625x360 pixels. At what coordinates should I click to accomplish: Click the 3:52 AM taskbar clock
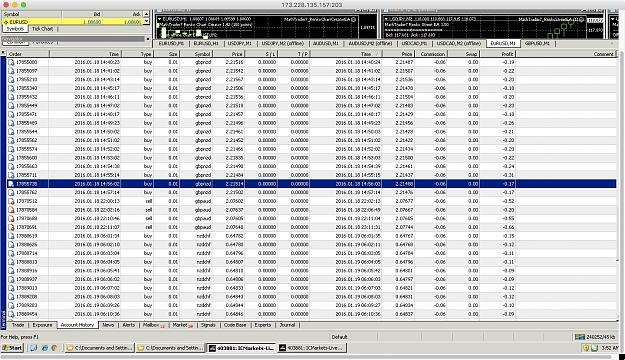tap(609, 348)
